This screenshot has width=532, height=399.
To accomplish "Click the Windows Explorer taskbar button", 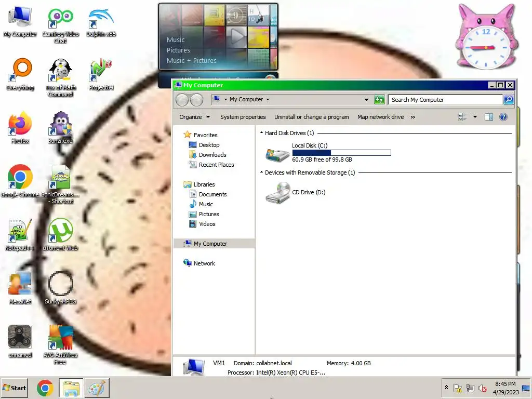I will tap(71, 388).
